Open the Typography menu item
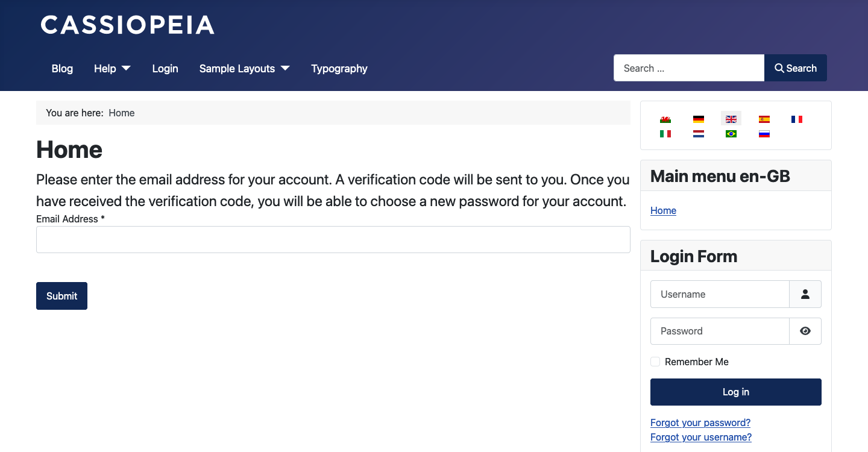This screenshot has height=452, width=868. tap(339, 68)
